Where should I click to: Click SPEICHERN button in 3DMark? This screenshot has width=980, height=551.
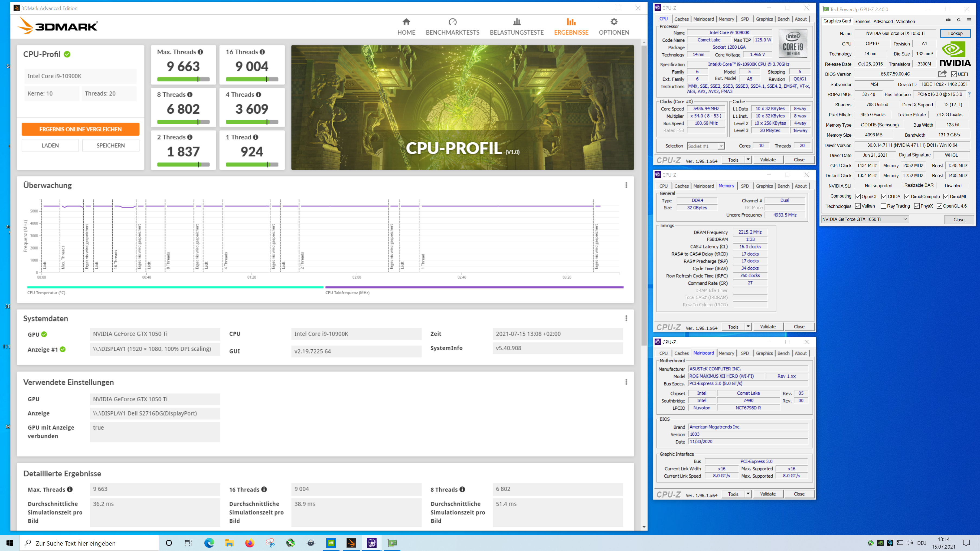coord(110,145)
